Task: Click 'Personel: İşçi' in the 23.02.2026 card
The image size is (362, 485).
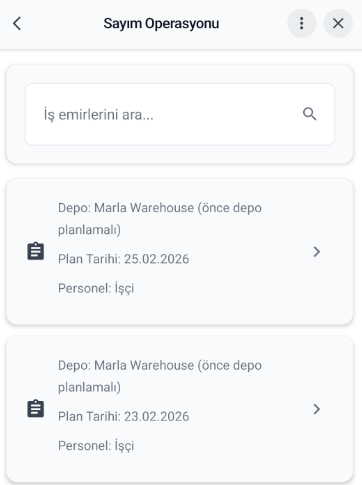Action: coord(96,446)
